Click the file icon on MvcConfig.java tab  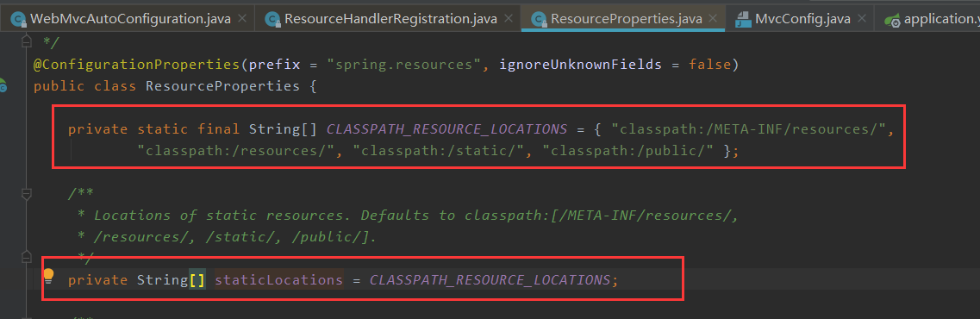pyautogui.click(x=742, y=19)
